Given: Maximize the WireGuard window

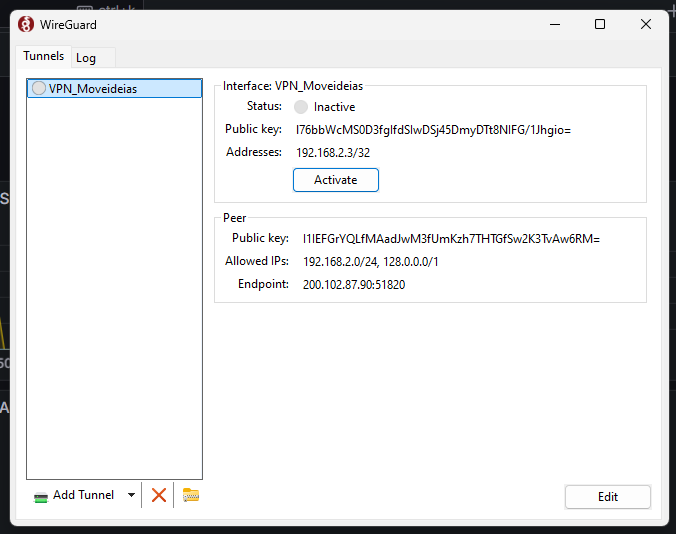Looking at the screenshot, I should point(600,24).
